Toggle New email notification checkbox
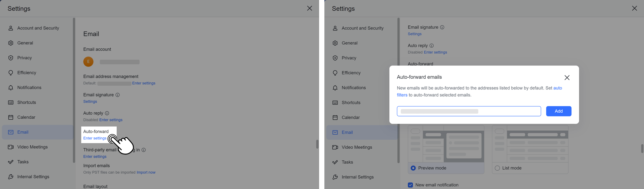The height and width of the screenshot is (189, 644). pos(410,185)
